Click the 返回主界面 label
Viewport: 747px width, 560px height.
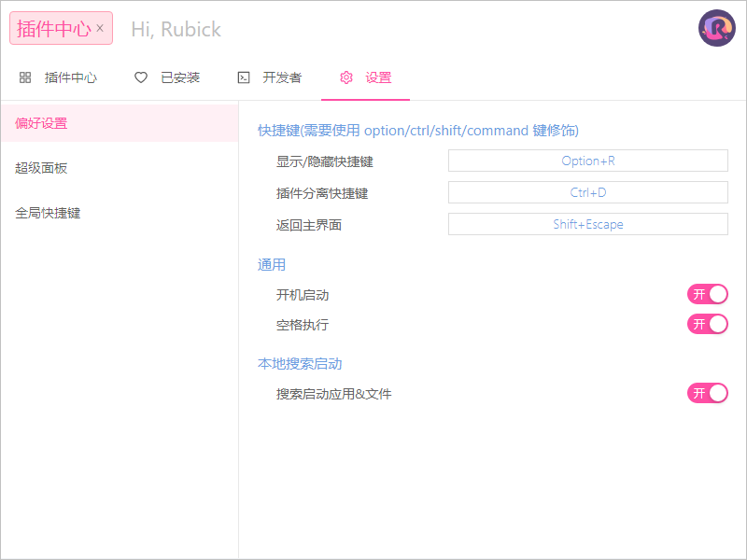309,225
